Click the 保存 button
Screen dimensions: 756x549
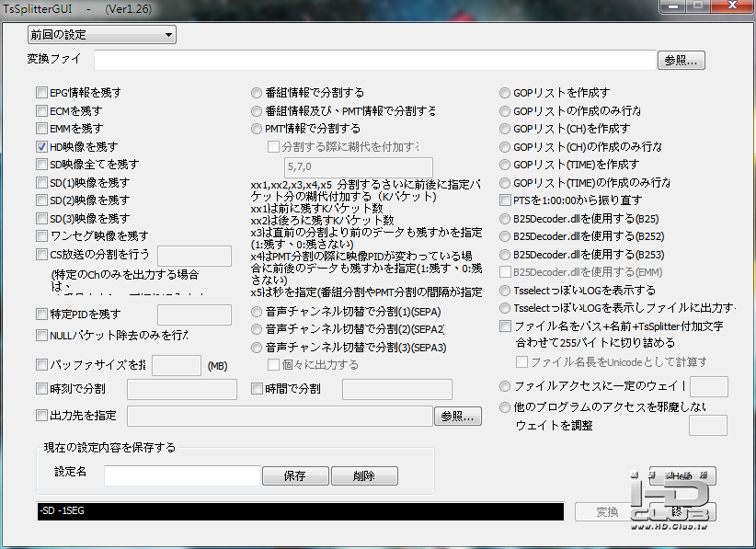[x=295, y=475]
